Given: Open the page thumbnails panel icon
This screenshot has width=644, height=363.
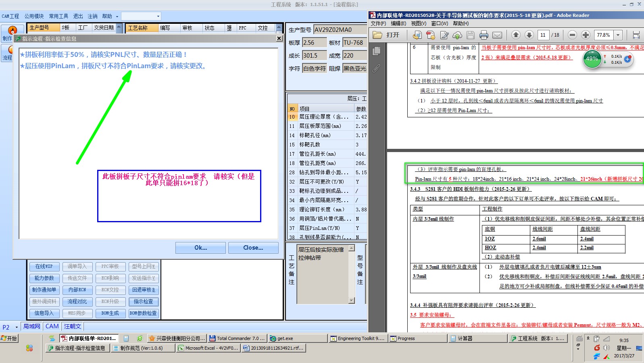Looking at the screenshot, I should point(377,51).
